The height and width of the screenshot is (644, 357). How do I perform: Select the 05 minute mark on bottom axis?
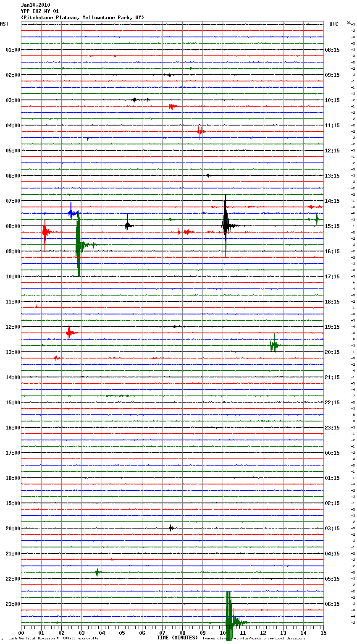[122, 633]
